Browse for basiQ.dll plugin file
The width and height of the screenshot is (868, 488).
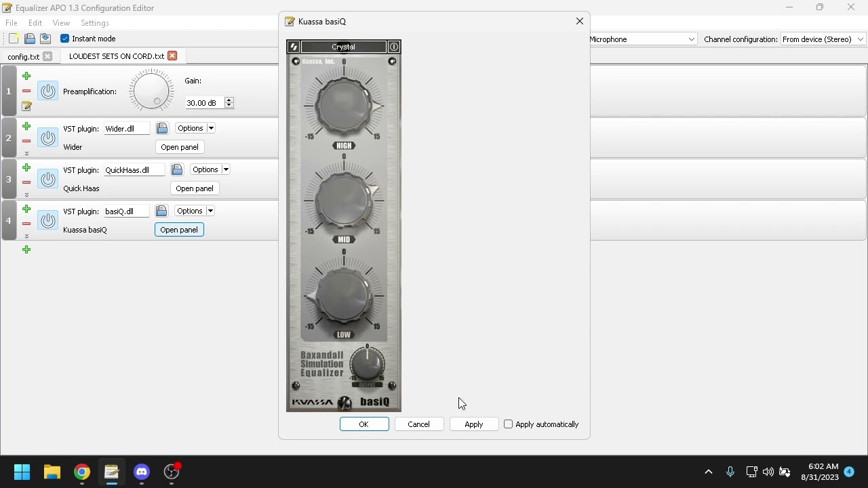(161, 211)
